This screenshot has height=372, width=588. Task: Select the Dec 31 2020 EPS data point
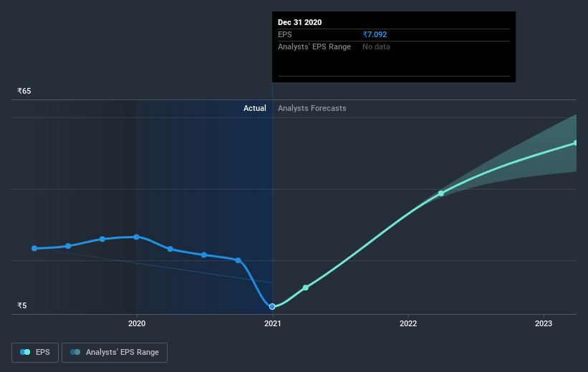(272, 306)
